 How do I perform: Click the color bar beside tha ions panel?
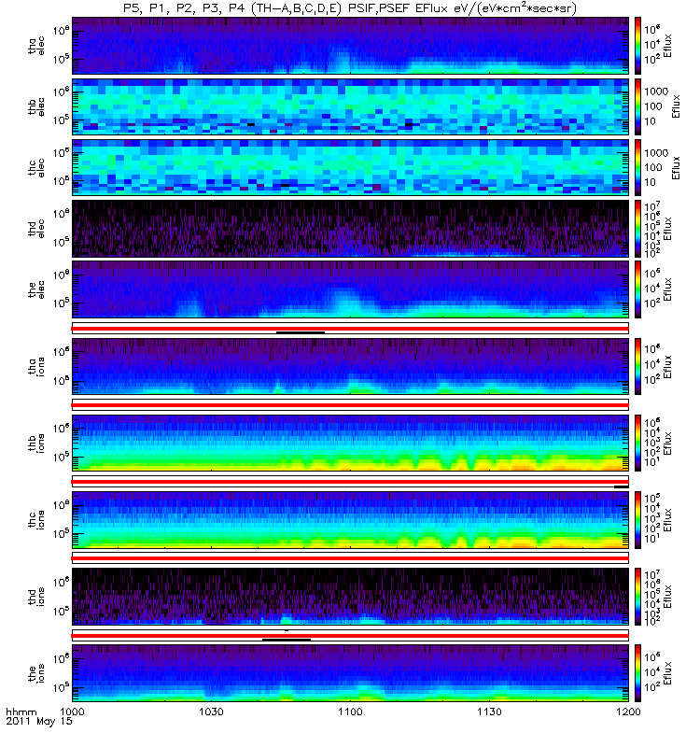[x=637, y=366]
